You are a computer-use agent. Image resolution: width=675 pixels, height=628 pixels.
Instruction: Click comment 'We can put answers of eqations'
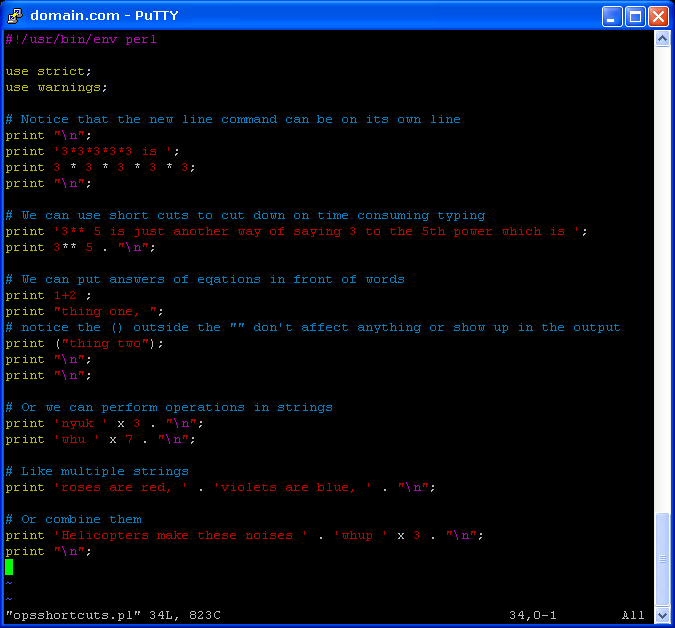pyautogui.click(x=205, y=280)
